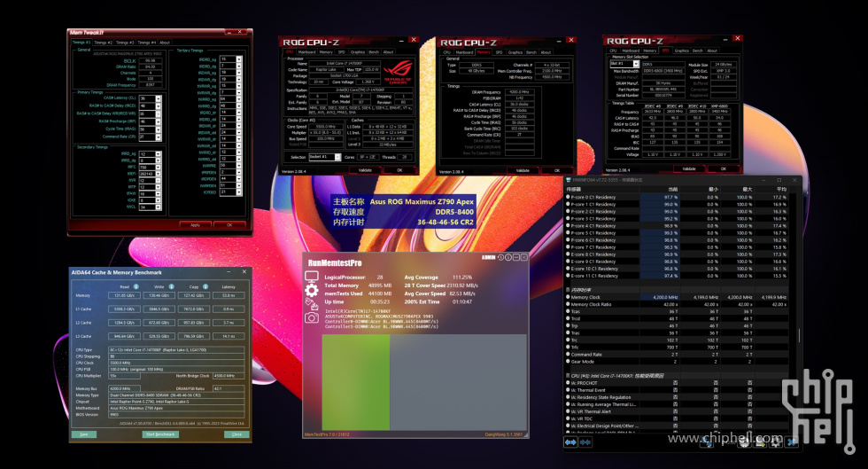Viewport: 868px width, 469px height.
Task: Take a screenshot with RunMemtestPro camera icon
Action: coord(312,317)
